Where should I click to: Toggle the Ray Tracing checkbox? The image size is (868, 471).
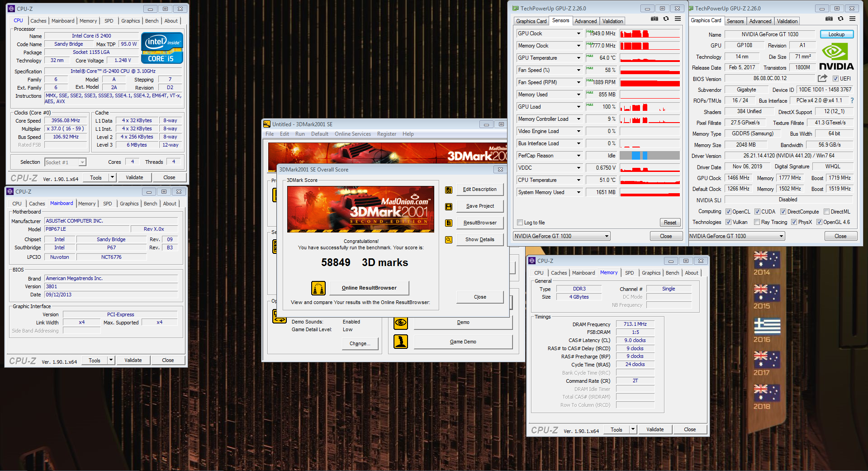tap(757, 222)
